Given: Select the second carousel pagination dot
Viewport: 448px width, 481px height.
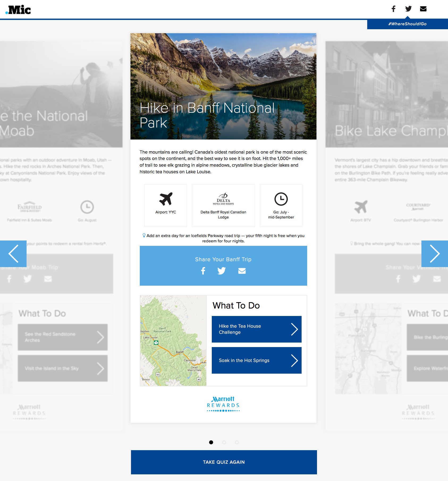Looking at the screenshot, I should pos(224,442).
